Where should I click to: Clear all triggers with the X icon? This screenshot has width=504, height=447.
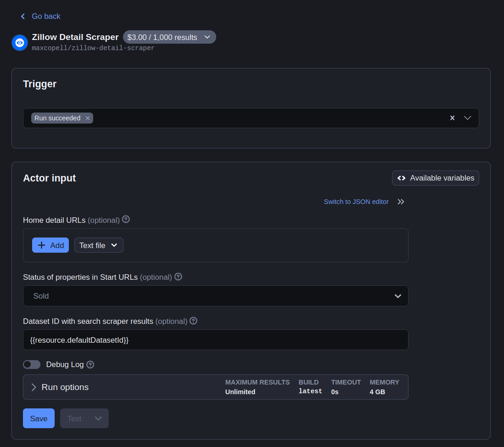tap(452, 118)
